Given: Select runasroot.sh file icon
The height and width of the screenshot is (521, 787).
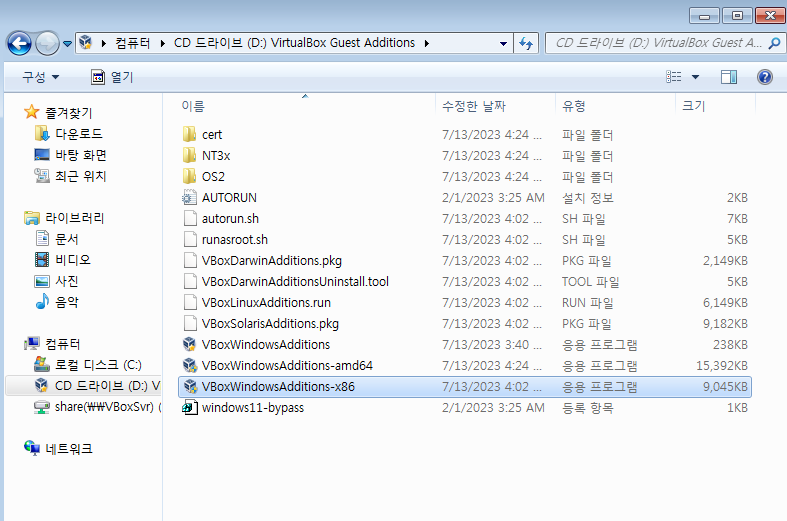Looking at the screenshot, I should [x=190, y=239].
